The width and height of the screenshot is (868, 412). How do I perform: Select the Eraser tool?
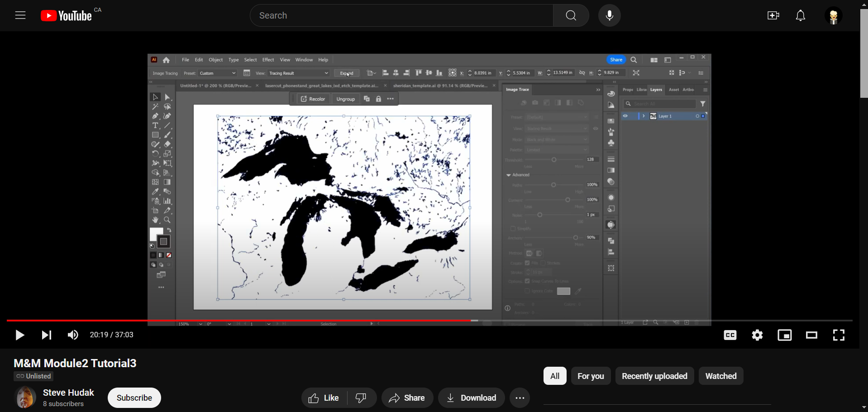tap(167, 144)
